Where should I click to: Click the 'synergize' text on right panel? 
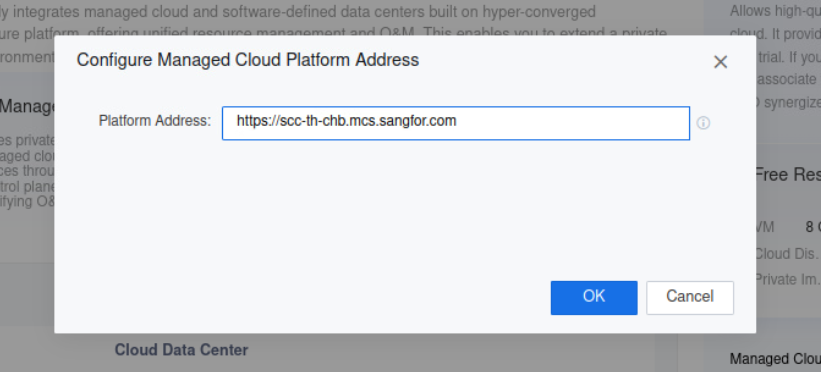pyautogui.click(x=792, y=102)
